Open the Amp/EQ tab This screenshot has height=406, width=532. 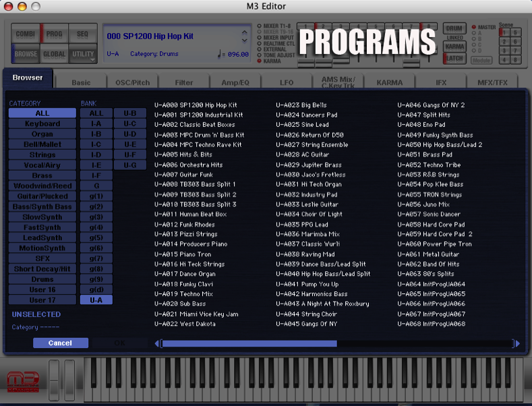point(235,83)
